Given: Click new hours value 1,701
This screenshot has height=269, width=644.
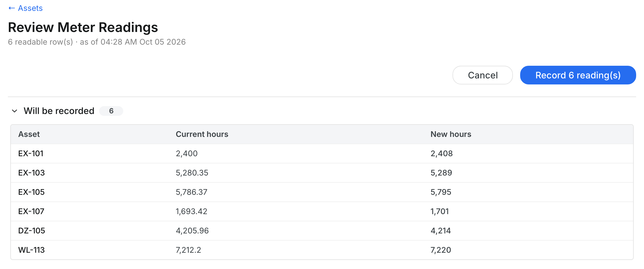Looking at the screenshot, I should pyautogui.click(x=440, y=211).
